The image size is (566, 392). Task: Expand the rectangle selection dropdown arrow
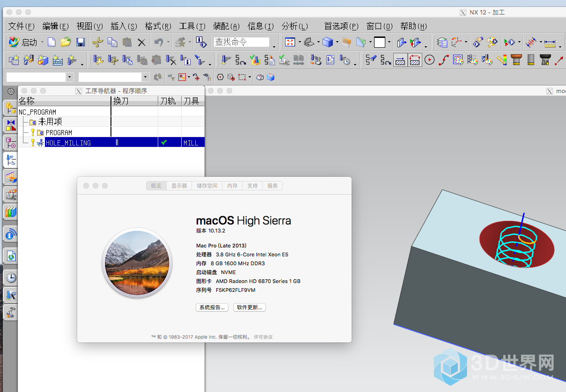250,77
